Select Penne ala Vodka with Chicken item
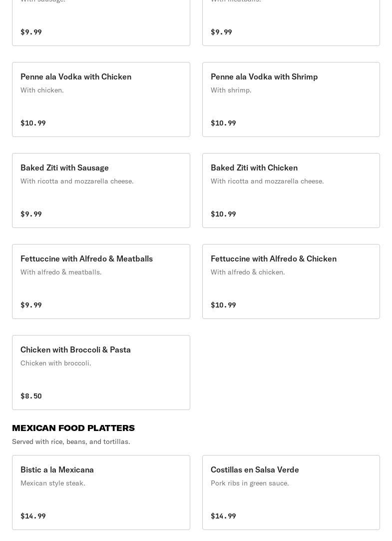392x541 pixels. click(101, 99)
